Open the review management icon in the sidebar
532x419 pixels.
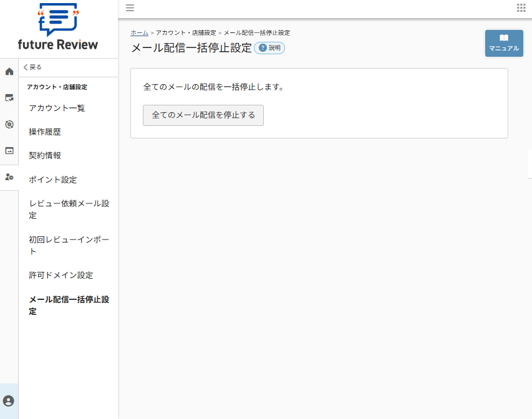tap(9, 97)
